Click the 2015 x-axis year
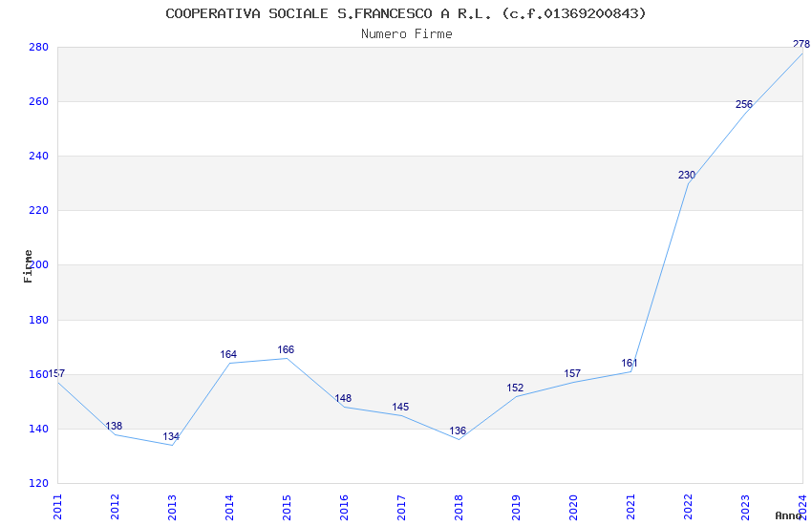The height and width of the screenshot is (525, 812). [287, 507]
